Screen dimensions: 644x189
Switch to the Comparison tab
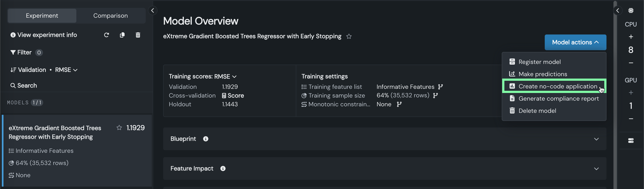point(111,15)
